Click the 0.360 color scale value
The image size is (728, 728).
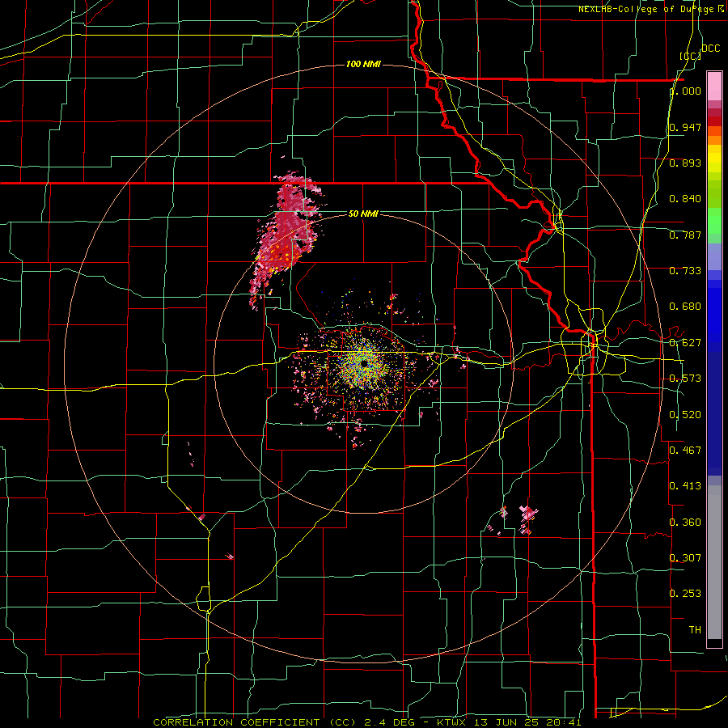[x=685, y=523]
